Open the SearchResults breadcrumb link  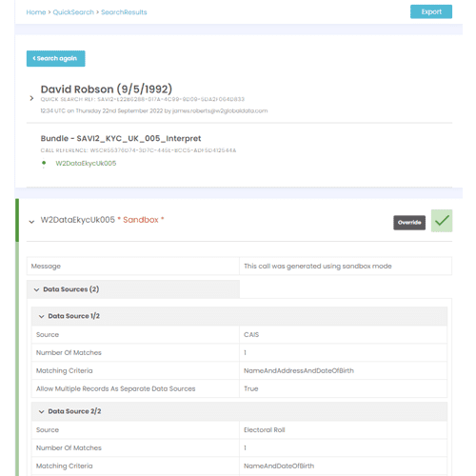pos(124,12)
